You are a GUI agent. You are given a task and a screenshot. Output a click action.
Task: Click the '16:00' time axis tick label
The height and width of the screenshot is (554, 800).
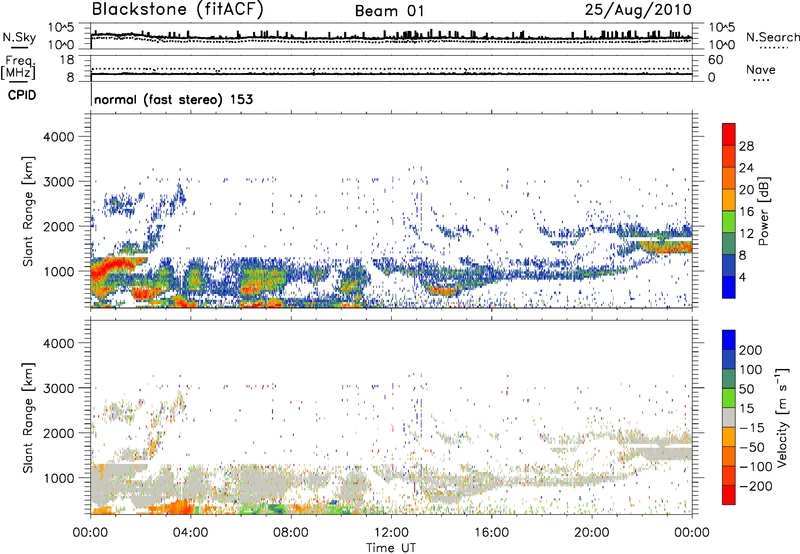click(491, 533)
